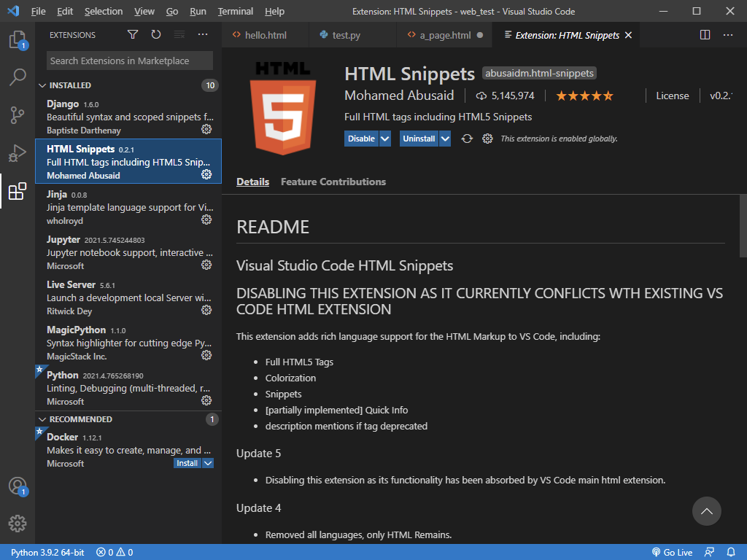This screenshot has height=560, width=747.
Task: Split the editor to the right
Action: [705, 35]
